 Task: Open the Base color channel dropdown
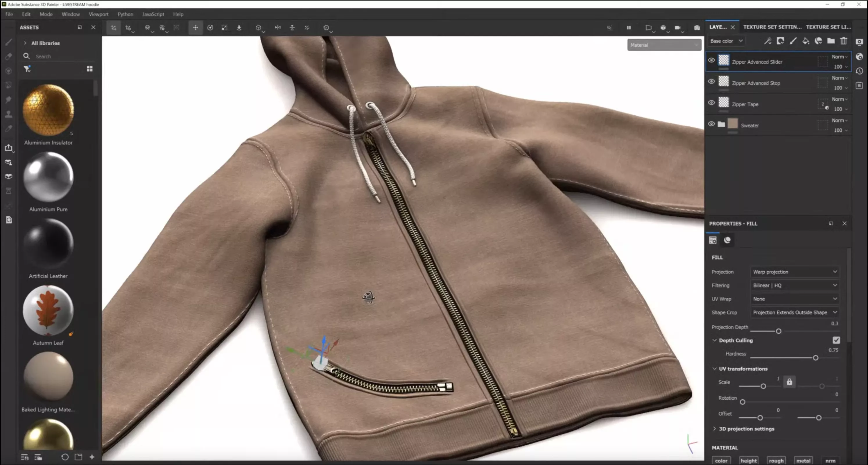[x=726, y=41]
